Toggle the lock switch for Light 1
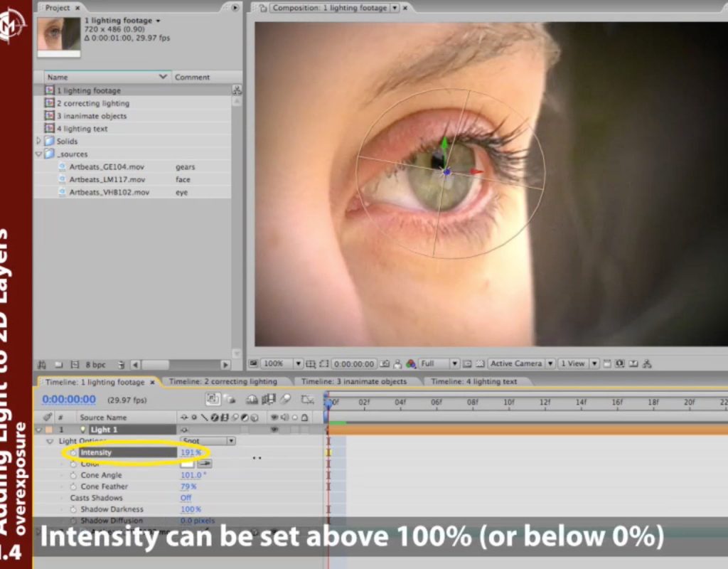This screenshot has height=569, width=728. (x=304, y=430)
